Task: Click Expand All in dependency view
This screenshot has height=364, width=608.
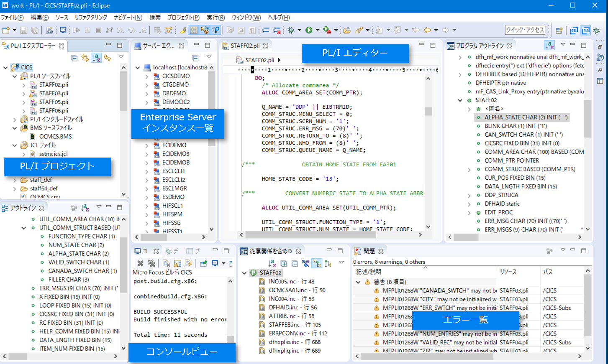Action: [284, 263]
